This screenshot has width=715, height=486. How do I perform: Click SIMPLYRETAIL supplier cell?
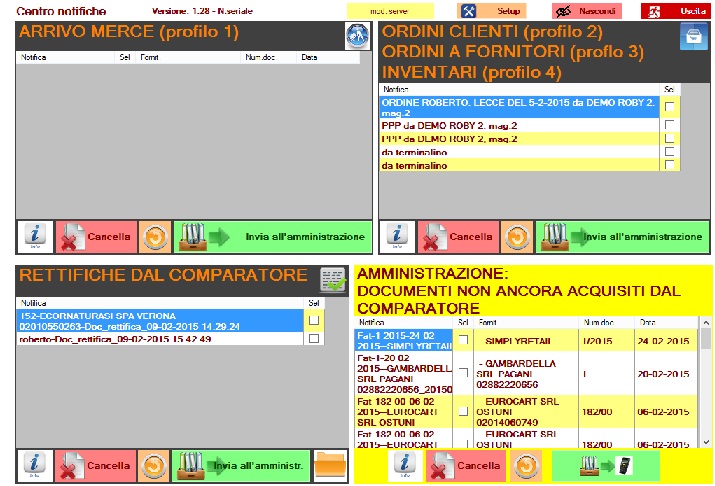click(x=526, y=341)
